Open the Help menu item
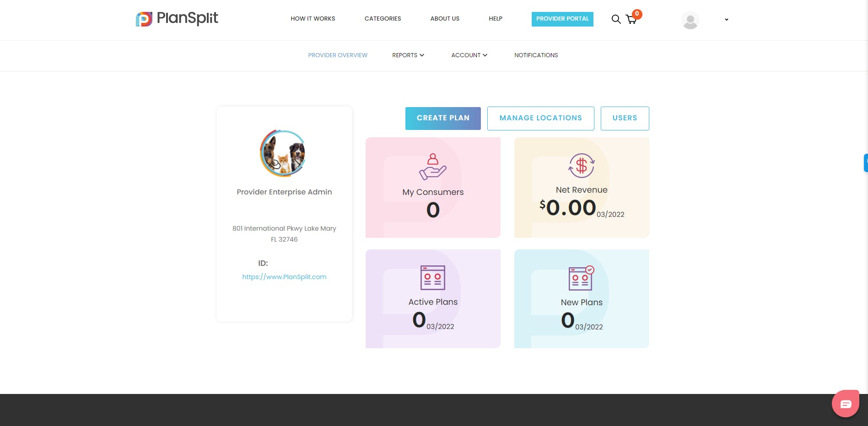 (x=496, y=19)
